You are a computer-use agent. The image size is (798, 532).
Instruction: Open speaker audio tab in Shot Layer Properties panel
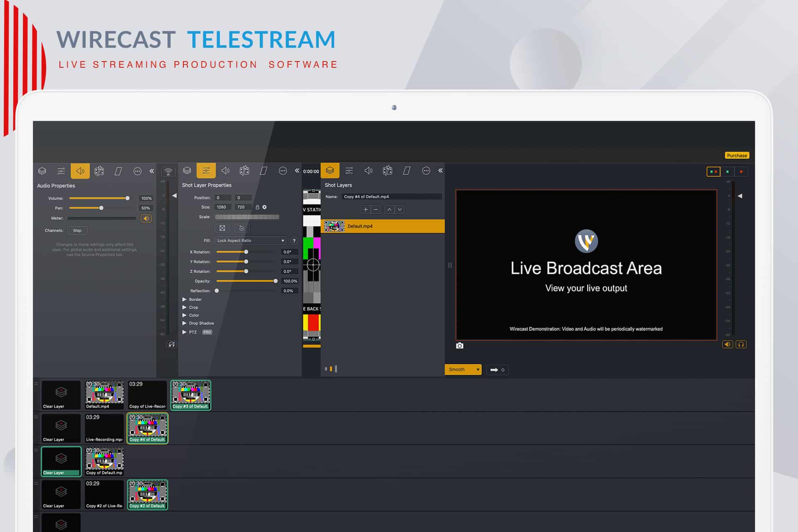pos(225,170)
